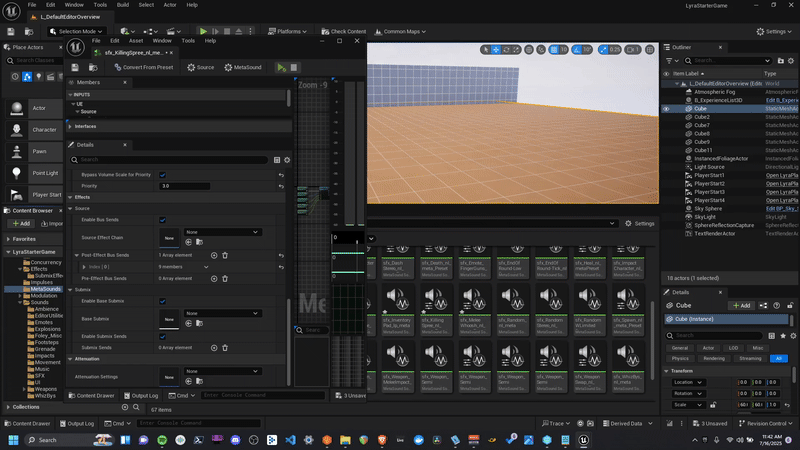800x450 pixels.
Task: Add element to Post-Effect Bus Sends array
Action: [x=214, y=255]
